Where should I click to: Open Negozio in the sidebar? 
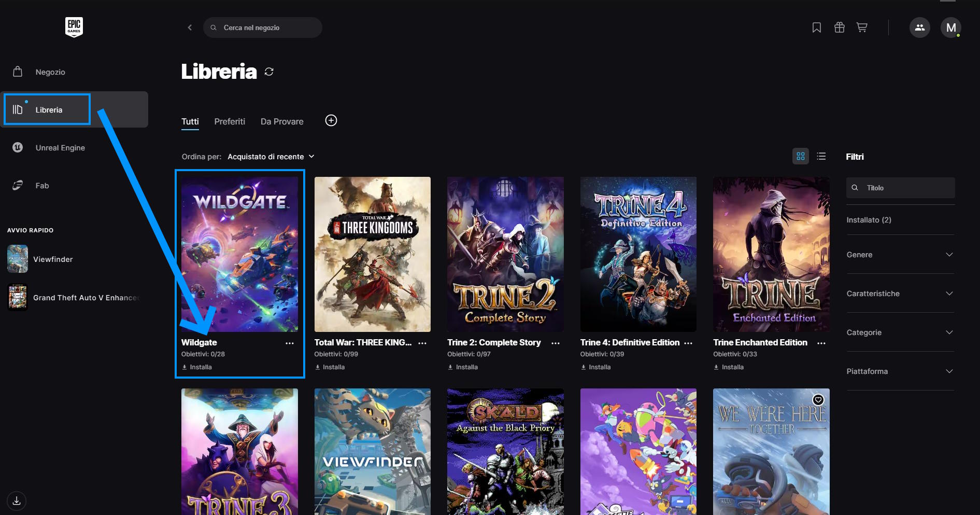point(50,72)
